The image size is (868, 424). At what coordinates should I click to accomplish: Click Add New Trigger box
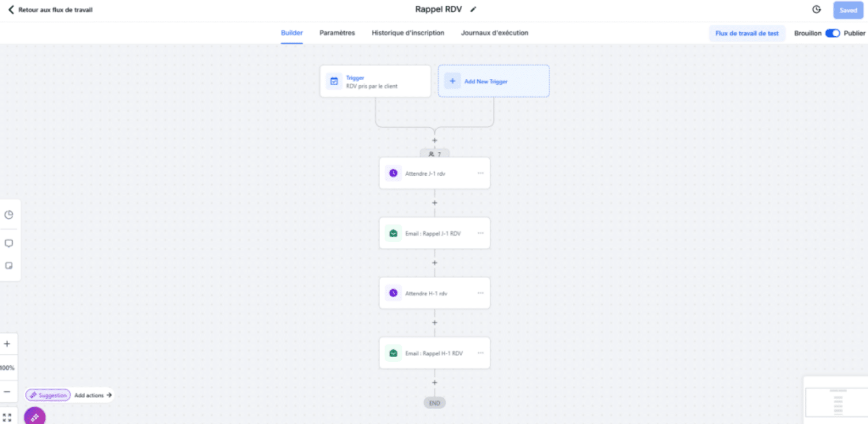(494, 81)
